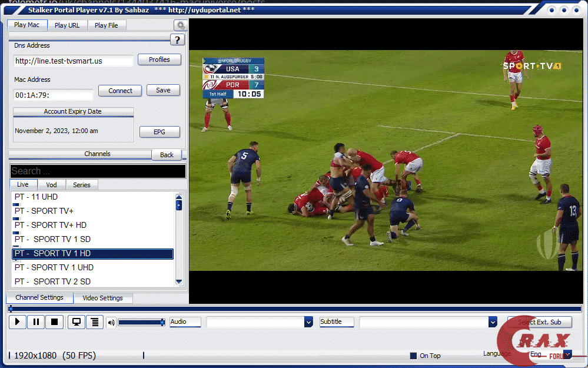
Task: Stop the stream playback
Action: tap(54, 322)
